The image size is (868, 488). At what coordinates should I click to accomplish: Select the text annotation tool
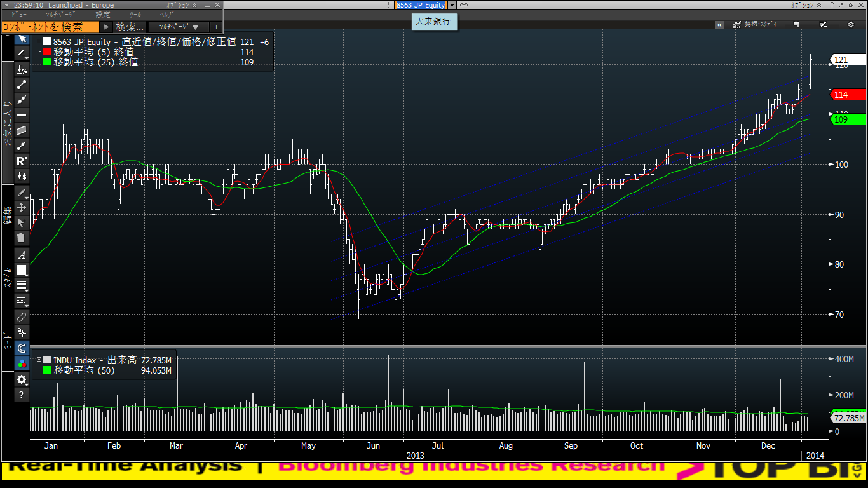tap(22, 255)
